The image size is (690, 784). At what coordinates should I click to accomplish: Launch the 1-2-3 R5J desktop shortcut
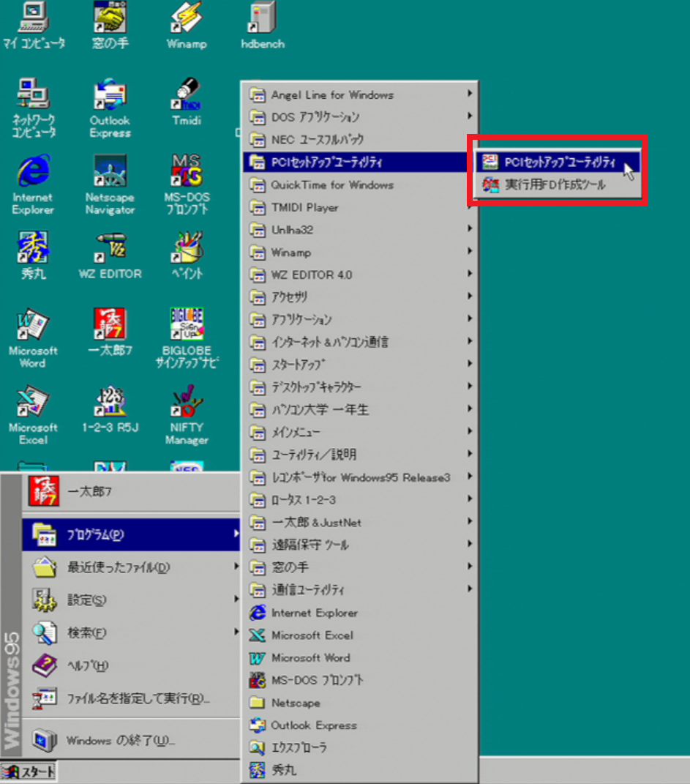coord(110,409)
